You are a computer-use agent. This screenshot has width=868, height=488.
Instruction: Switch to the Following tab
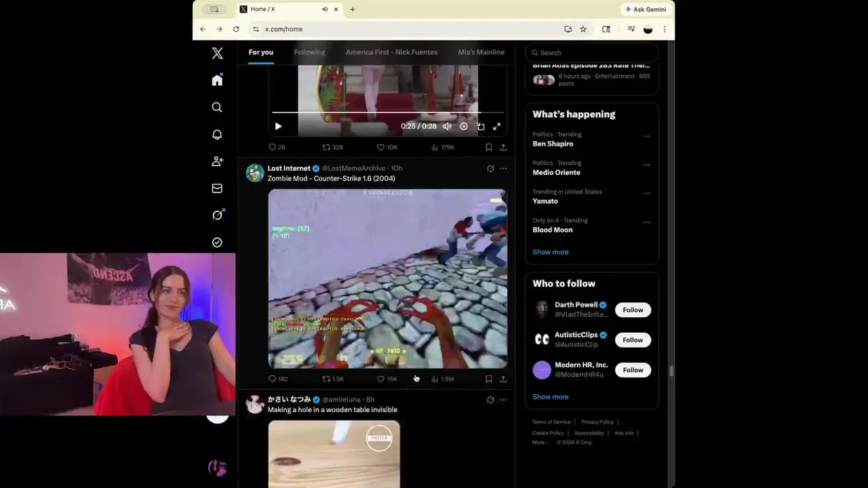(x=309, y=52)
